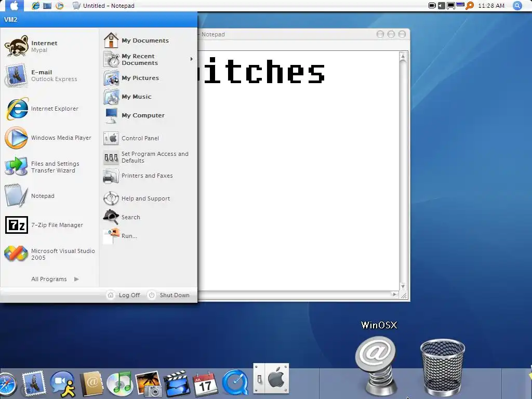Open WinOSX at-sign spring dock icon
The height and width of the screenshot is (399, 532).
[x=376, y=366]
